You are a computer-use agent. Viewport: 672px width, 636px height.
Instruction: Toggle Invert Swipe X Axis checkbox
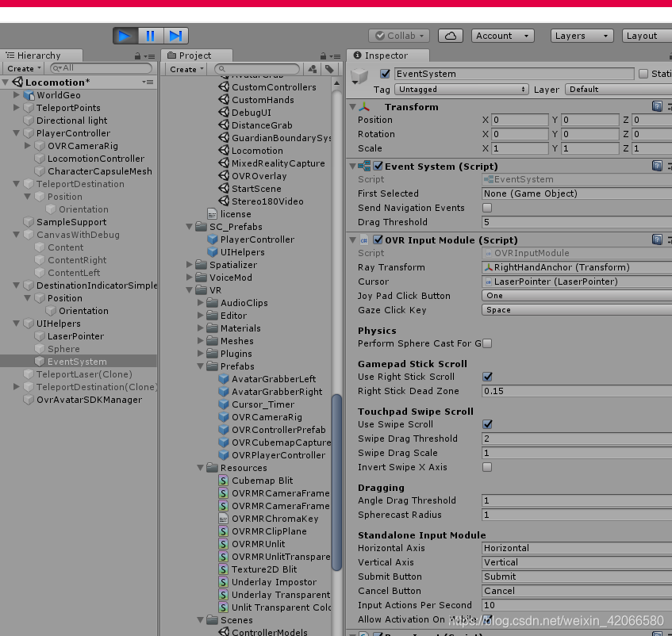[487, 467]
